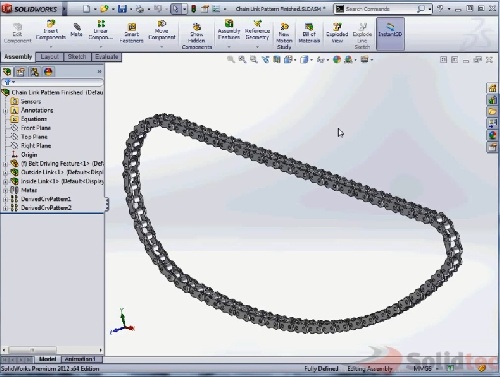Toggle the Instant3D button
The image size is (500, 377).
pos(390,33)
